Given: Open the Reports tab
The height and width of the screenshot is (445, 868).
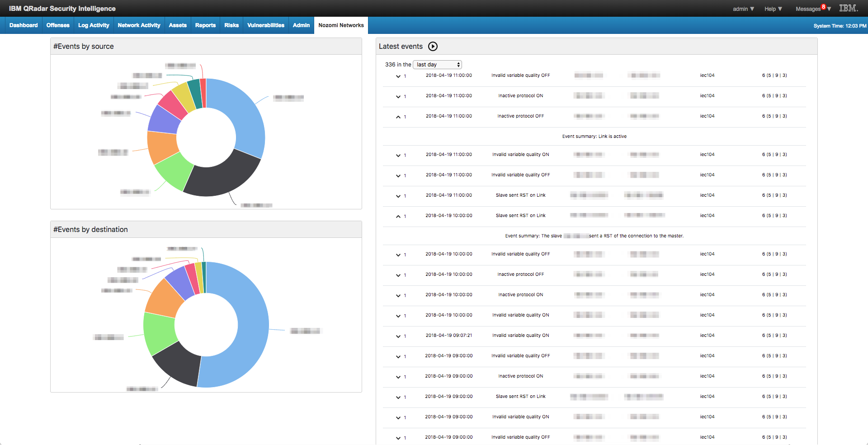Looking at the screenshot, I should pos(205,25).
